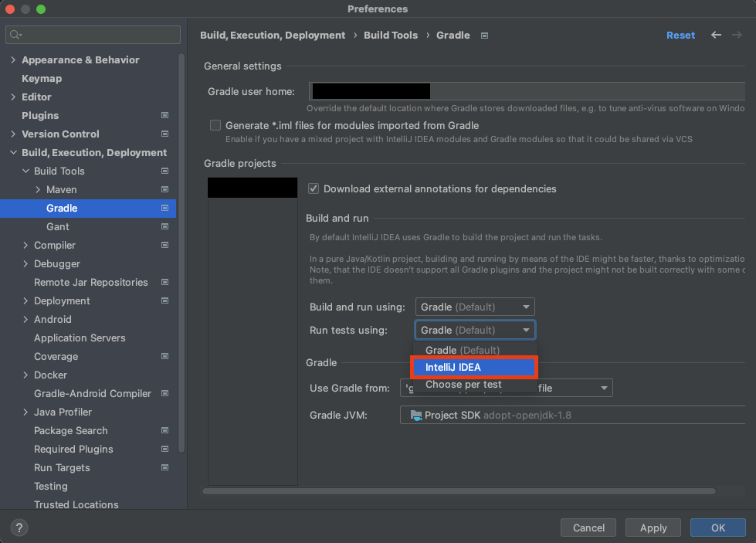Expand Appearance & Behavior section

[x=13, y=59]
